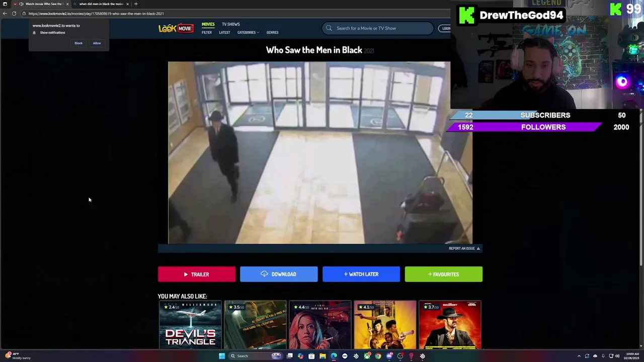Click the movie video player
This screenshot has width=644, height=362.
320,153
